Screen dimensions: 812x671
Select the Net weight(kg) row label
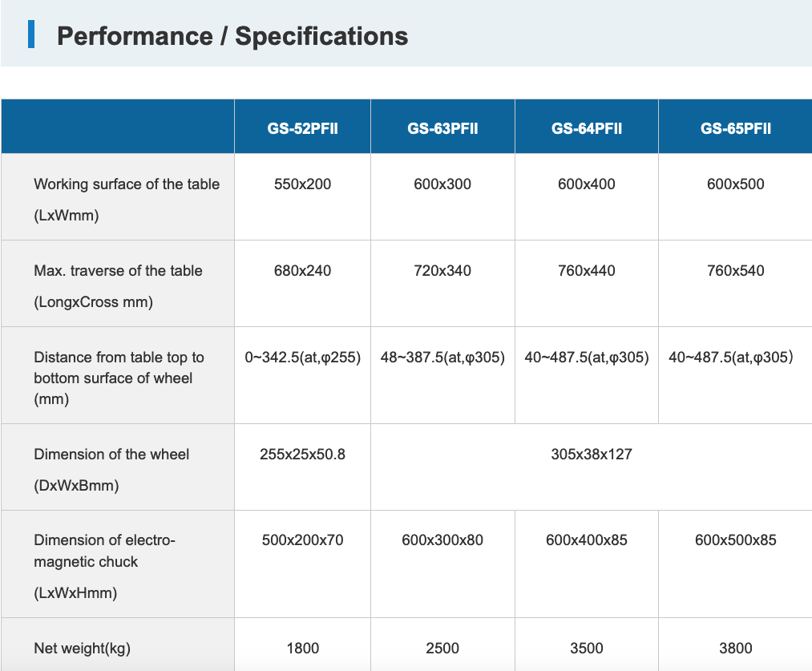click(82, 649)
